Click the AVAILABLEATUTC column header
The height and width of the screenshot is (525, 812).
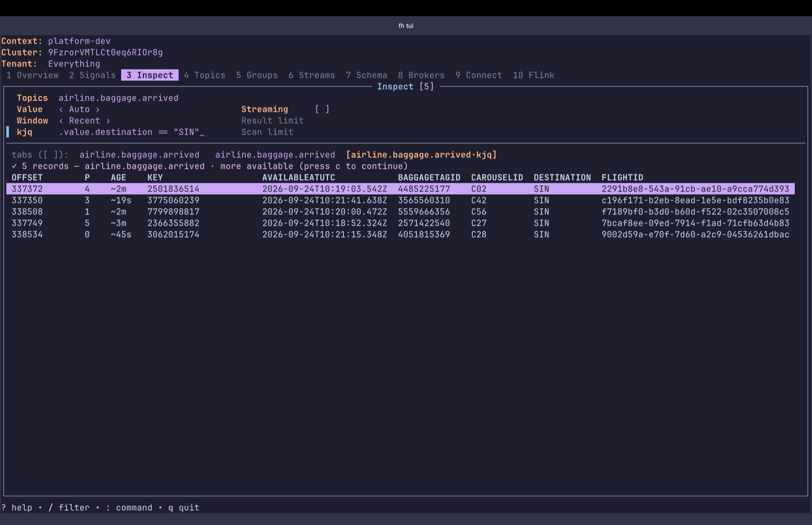(x=299, y=178)
